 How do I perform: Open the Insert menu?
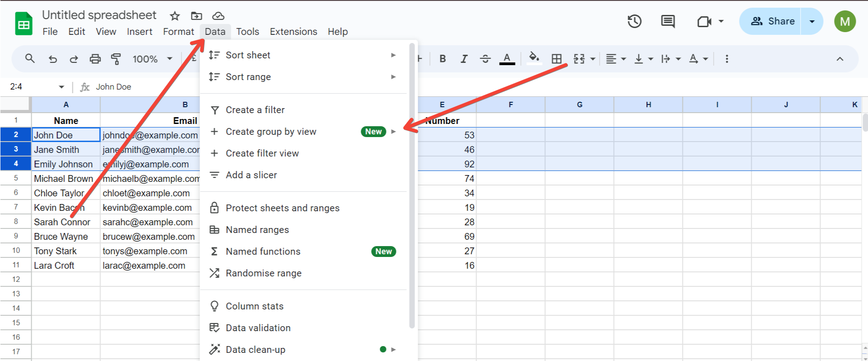point(139,32)
